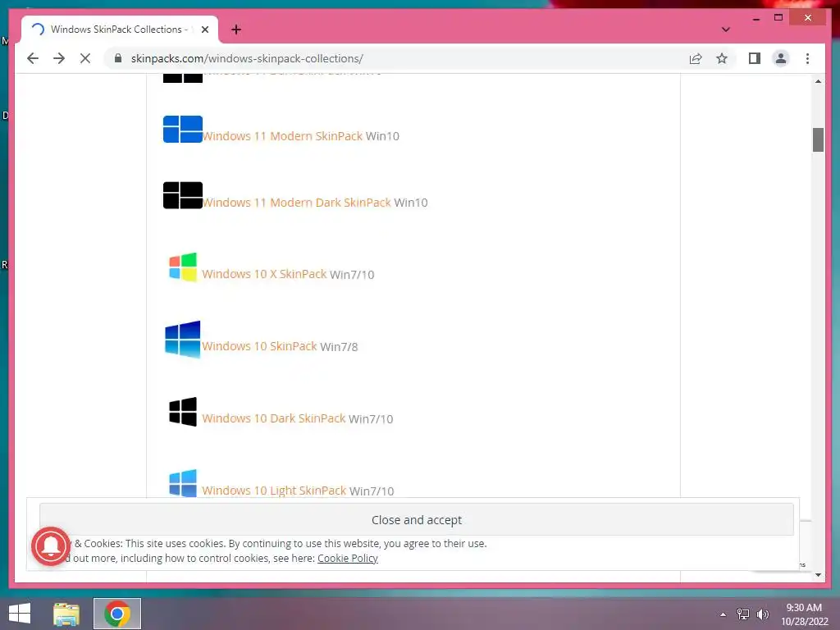The image size is (840, 630).
Task: View site security lock info
Action: [x=118, y=58]
